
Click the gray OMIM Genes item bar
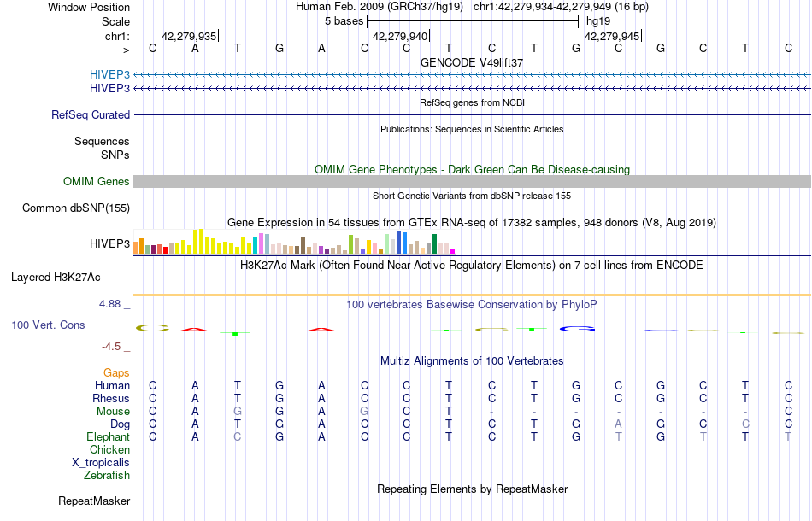point(472,181)
